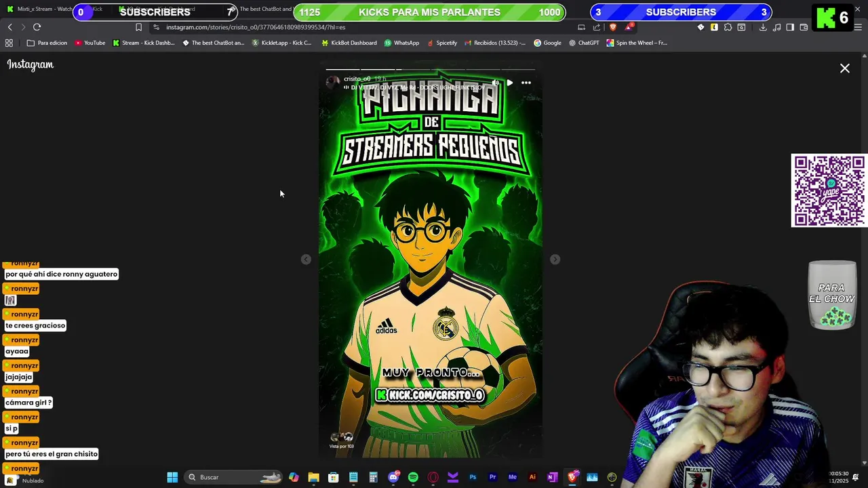868x488 pixels.
Task: Open the share icon in address bar
Action: point(597,27)
